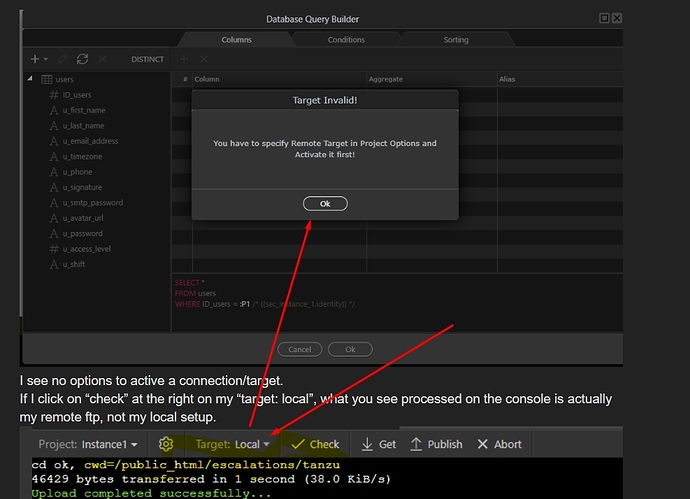Click the number type icon of ID_users

54,95
